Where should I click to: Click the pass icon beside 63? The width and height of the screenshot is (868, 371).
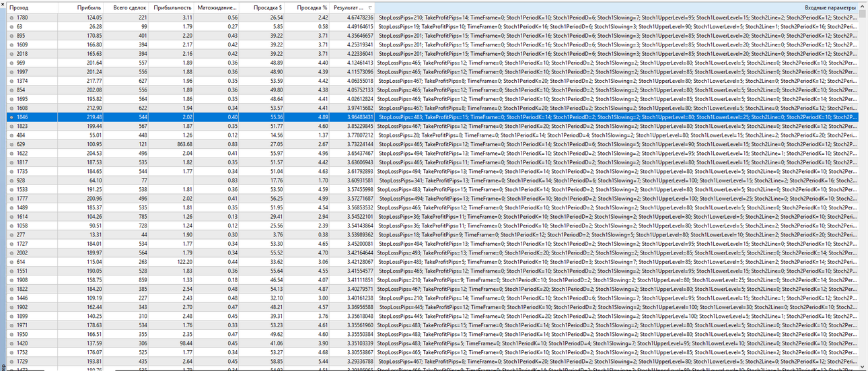point(11,26)
